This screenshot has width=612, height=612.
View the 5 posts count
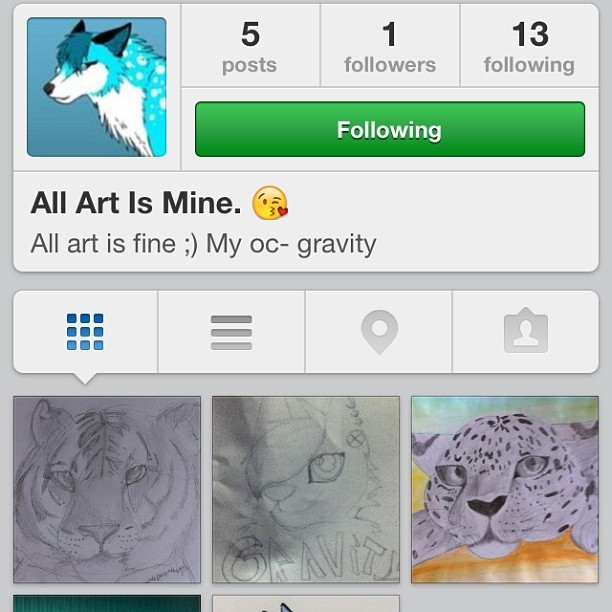point(250,46)
